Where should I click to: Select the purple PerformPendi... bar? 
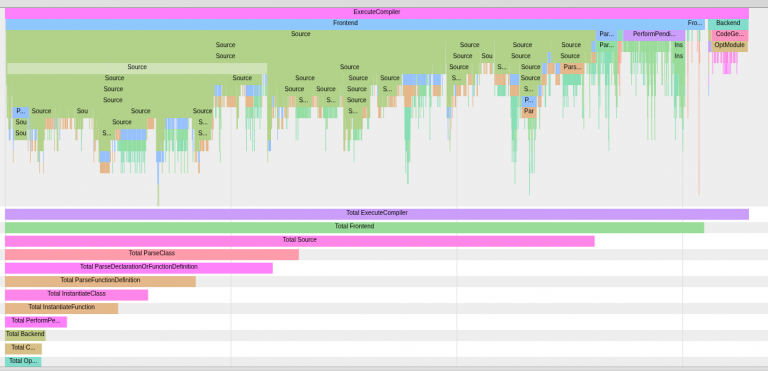point(654,34)
